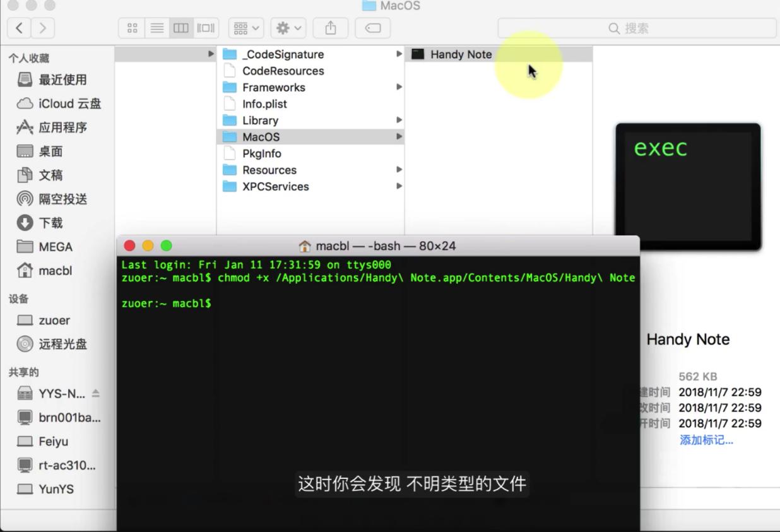Screen dimensions: 780x532
Task: Open the item grouping dropdown
Action: coord(246,27)
